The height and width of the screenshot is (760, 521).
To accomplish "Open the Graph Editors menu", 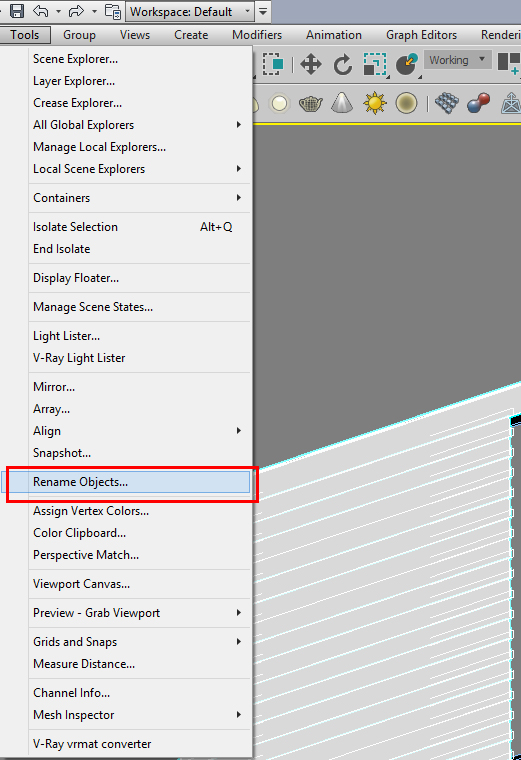I will pos(421,35).
